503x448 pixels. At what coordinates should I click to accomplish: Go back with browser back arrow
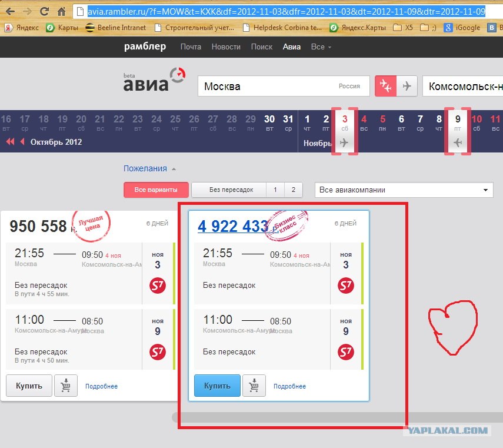[x=10, y=12]
